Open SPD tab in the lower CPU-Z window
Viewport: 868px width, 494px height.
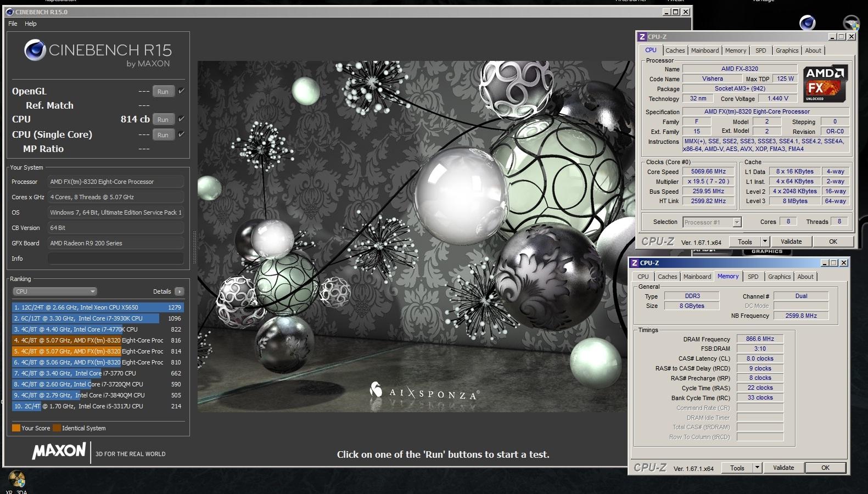753,277
